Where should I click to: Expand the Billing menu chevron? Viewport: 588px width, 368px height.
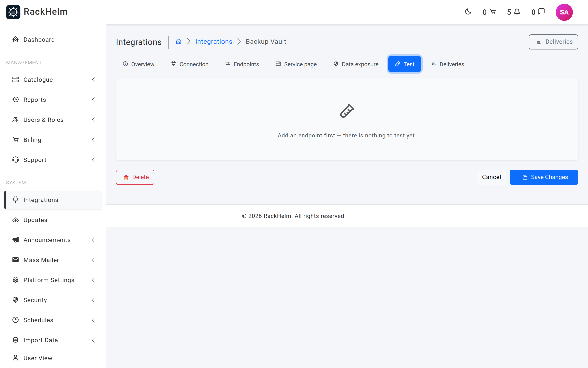point(94,140)
